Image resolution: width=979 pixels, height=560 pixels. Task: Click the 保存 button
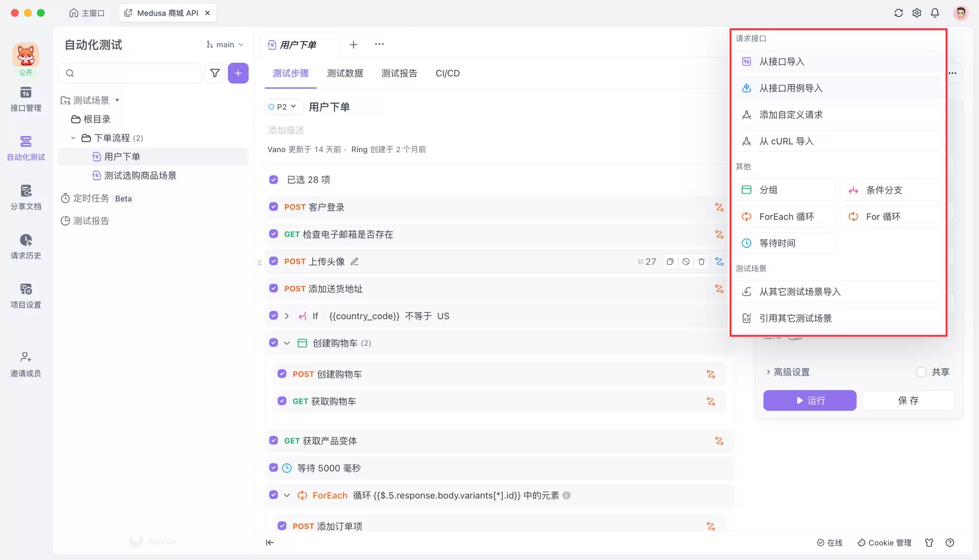[x=908, y=400]
